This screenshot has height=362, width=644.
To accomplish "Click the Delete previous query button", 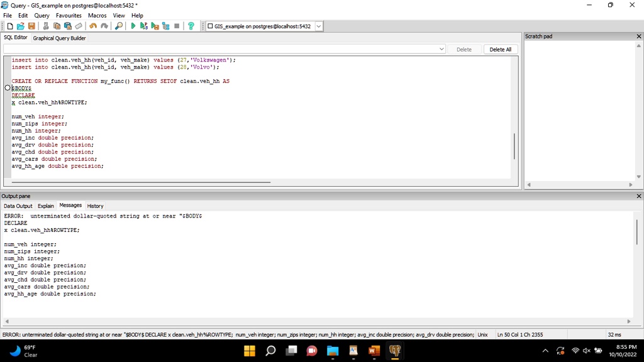I will (464, 49).
